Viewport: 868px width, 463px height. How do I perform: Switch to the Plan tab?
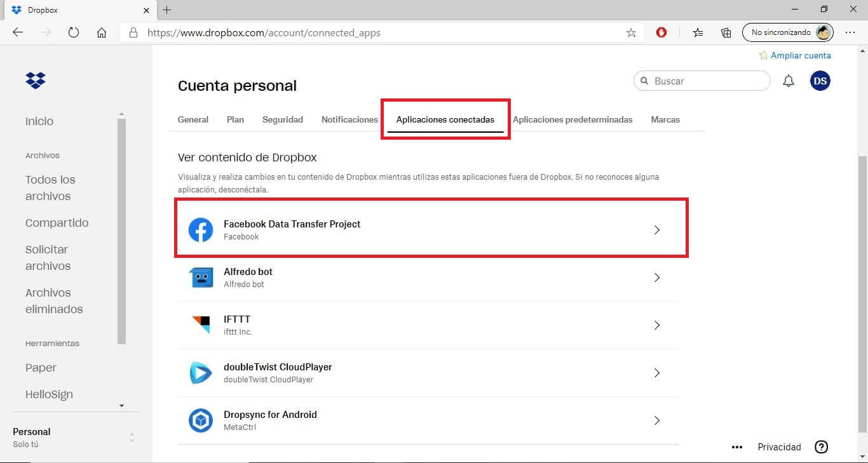(x=235, y=119)
